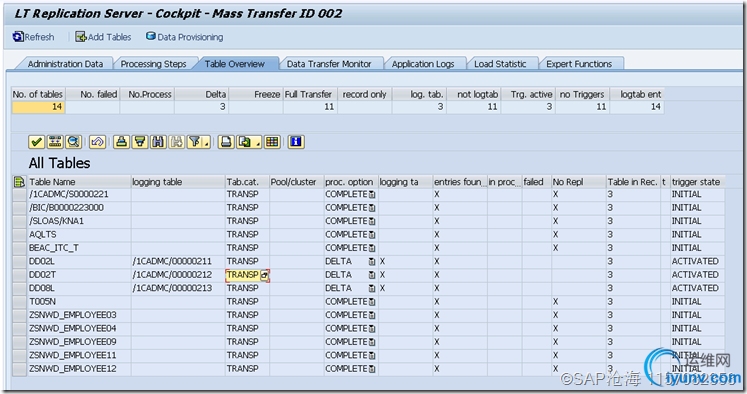
Task: Click the Add Tables button
Action: coord(103,37)
